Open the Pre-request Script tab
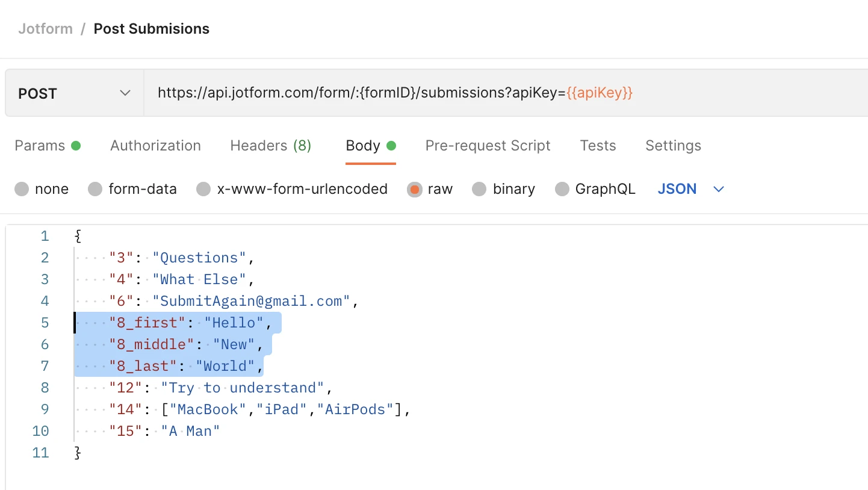The height and width of the screenshot is (490, 868). coord(488,145)
